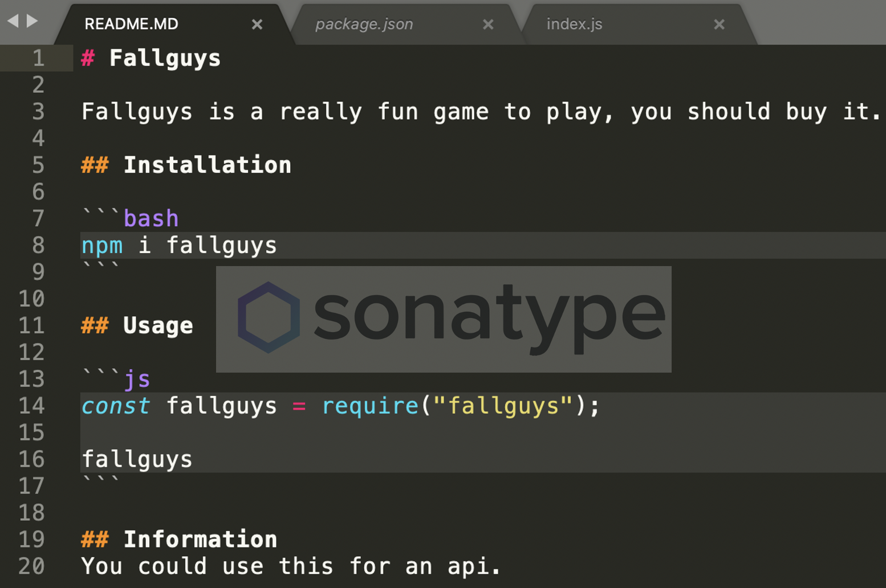
Task: Switch to the package.json tab
Action: (x=364, y=24)
